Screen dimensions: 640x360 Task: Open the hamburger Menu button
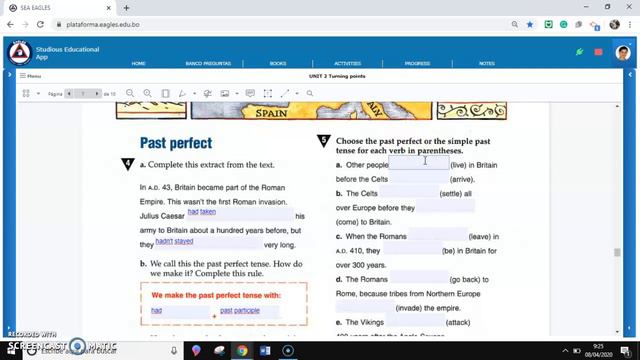click(30, 76)
